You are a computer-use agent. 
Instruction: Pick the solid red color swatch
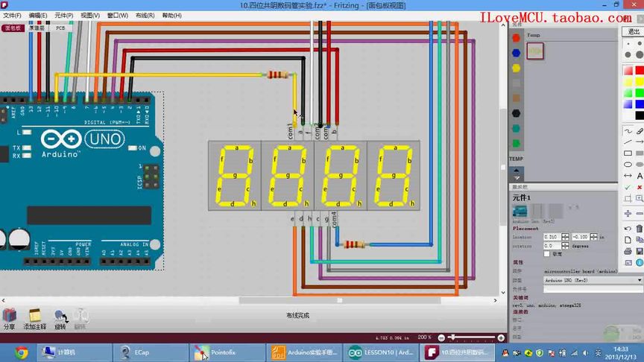pyautogui.click(x=640, y=71)
